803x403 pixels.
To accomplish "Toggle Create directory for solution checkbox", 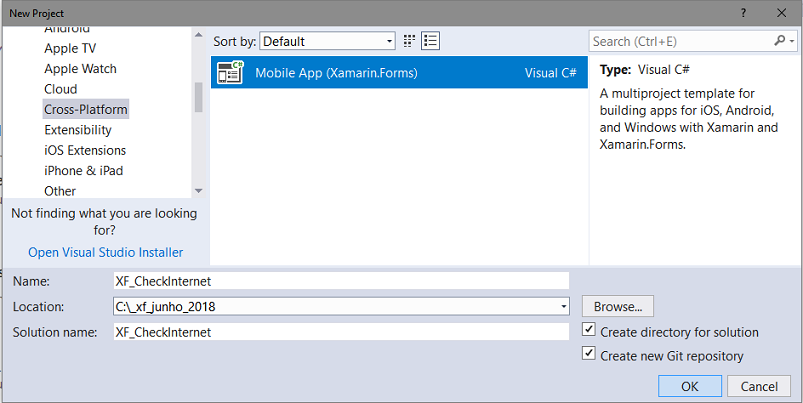I will tap(588, 330).
